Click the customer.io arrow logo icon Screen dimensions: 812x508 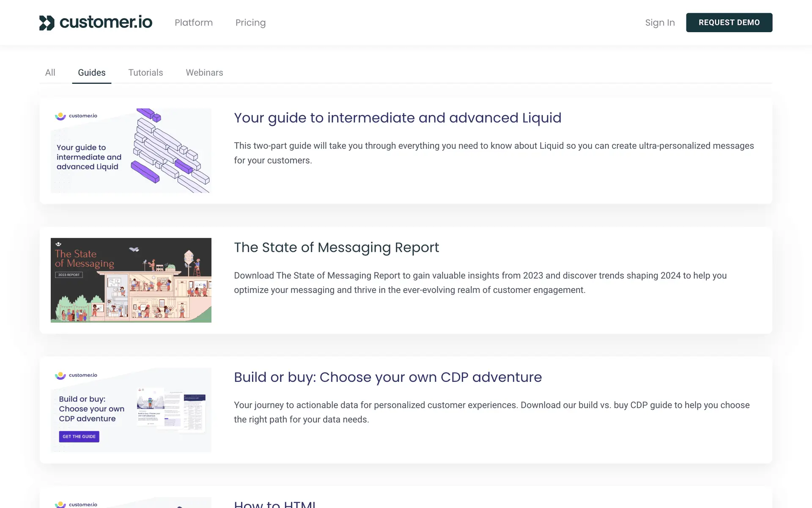coord(47,23)
